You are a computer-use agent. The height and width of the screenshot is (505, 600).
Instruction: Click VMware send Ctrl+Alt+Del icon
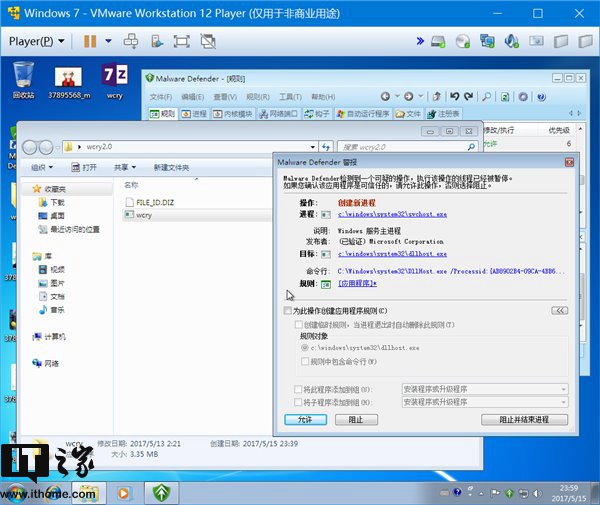click(x=131, y=41)
